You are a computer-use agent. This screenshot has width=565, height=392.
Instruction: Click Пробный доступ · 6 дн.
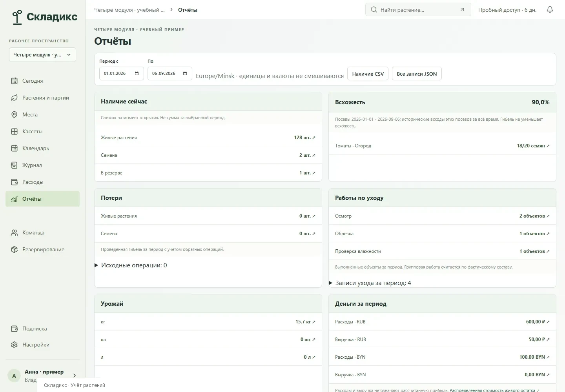coord(507,10)
